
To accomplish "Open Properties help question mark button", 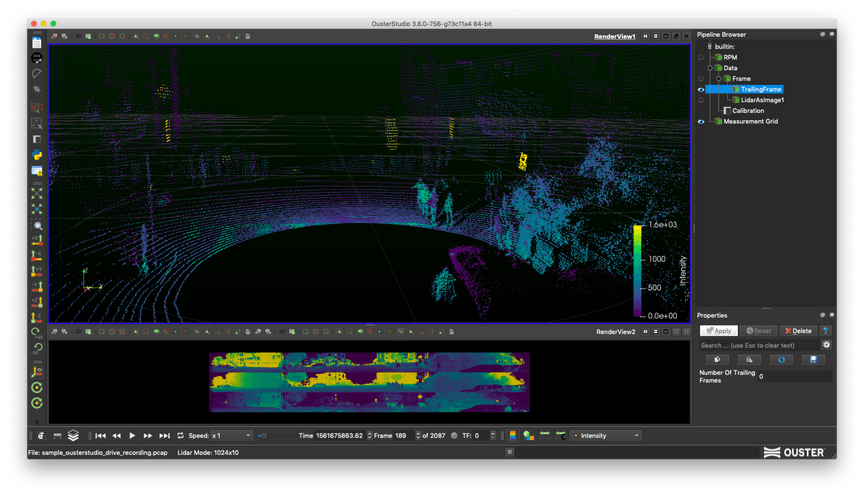I will pos(825,331).
